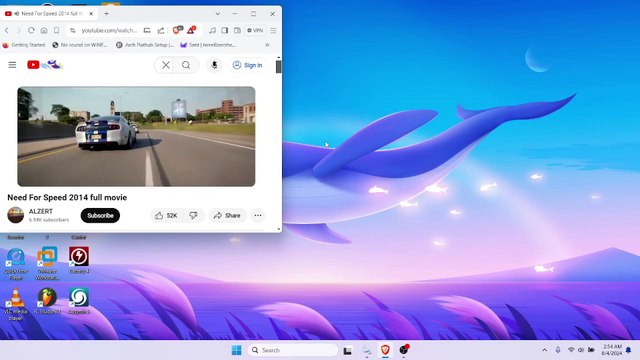
Task: Open the Brave browser taskbar icon
Action: pos(385,350)
